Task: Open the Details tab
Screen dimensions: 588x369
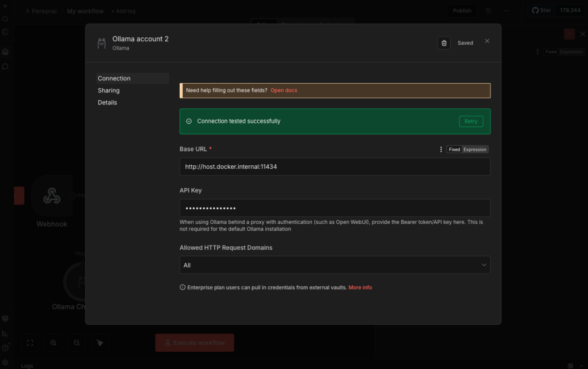Action: click(x=107, y=103)
